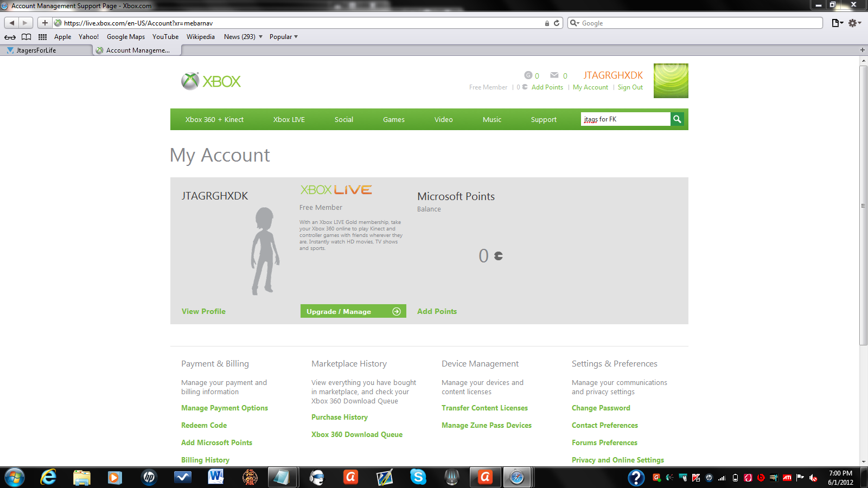The image size is (868, 488).
Task: Open the Social menu
Action: [344, 119]
